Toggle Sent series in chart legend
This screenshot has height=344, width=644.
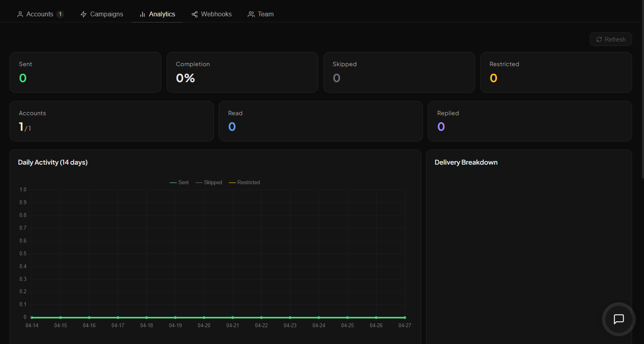click(x=179, y=183)
